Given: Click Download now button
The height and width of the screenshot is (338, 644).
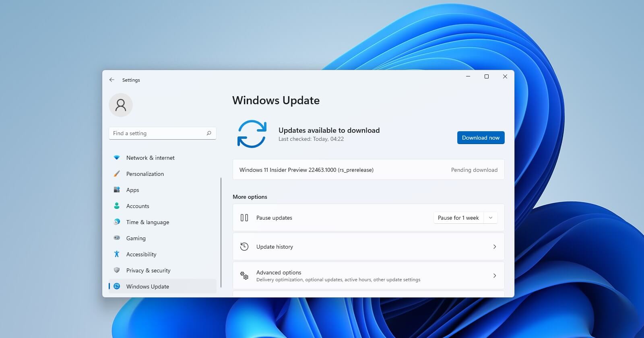Looking at the screenshot, I should (x=481, y=138).
